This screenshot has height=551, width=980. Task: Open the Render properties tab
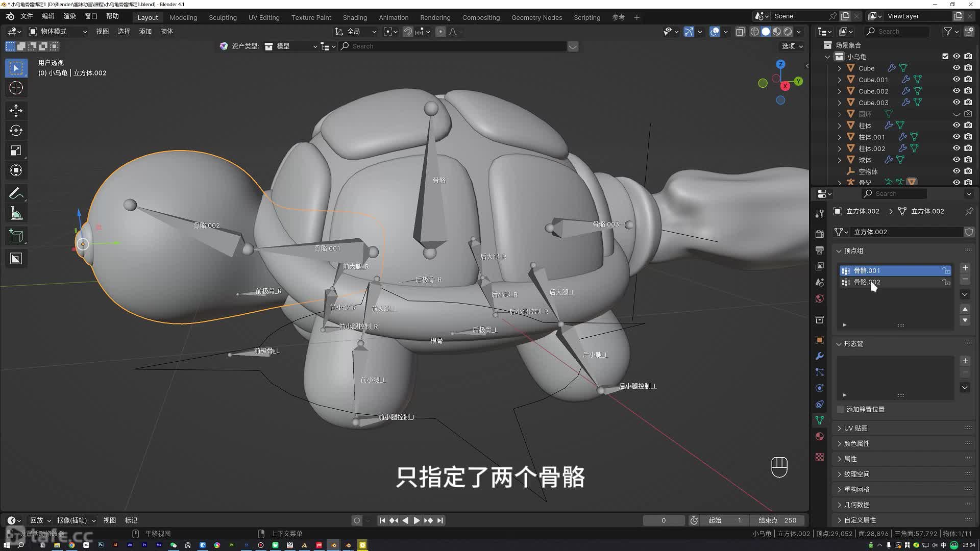pos(820,234)
